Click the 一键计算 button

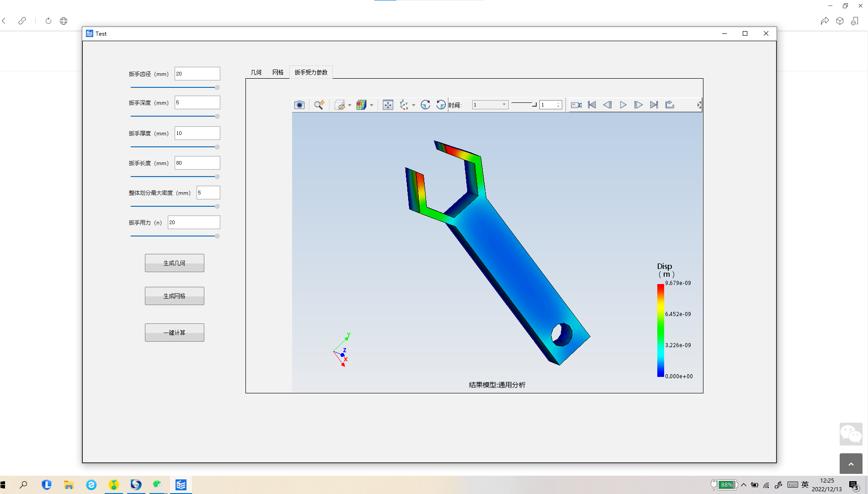click(x=175, y=333)
